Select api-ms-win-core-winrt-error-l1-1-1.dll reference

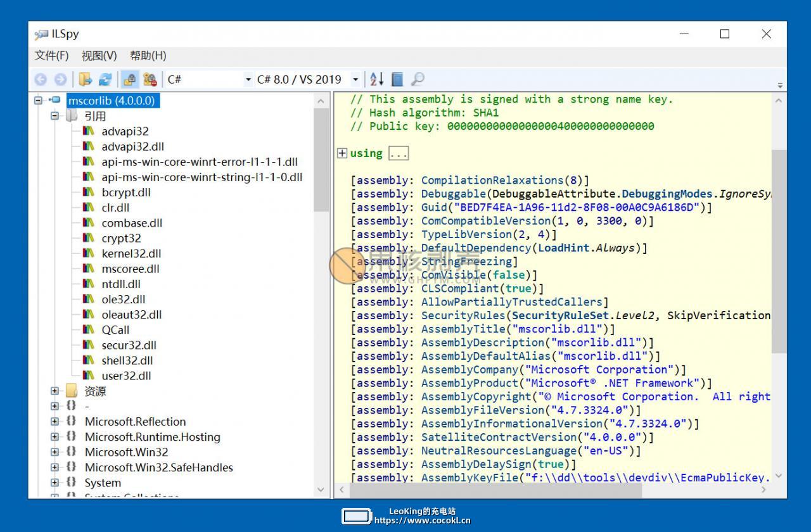pyautogui.click(x=200, y=161)
